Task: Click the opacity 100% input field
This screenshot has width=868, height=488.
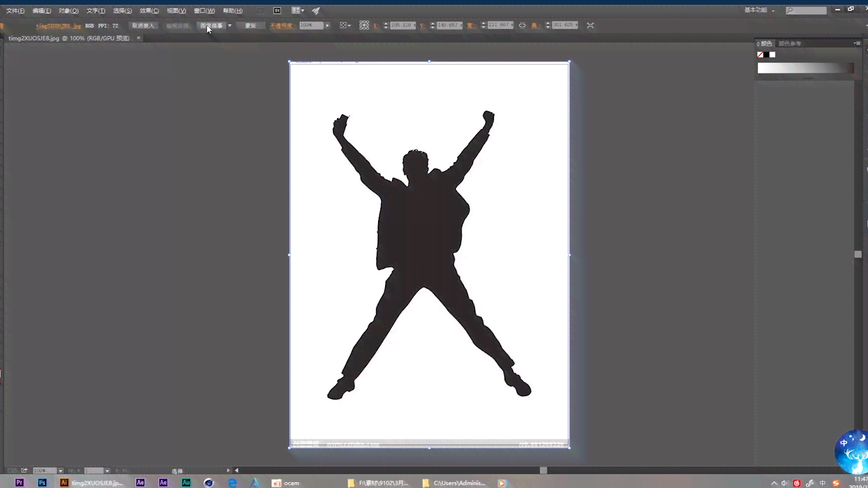Action: (311, 26)
